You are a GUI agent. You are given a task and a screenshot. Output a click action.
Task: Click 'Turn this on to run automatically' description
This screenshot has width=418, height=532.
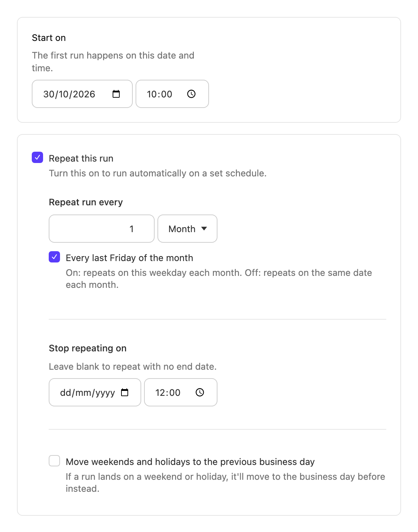coord(157,173)
